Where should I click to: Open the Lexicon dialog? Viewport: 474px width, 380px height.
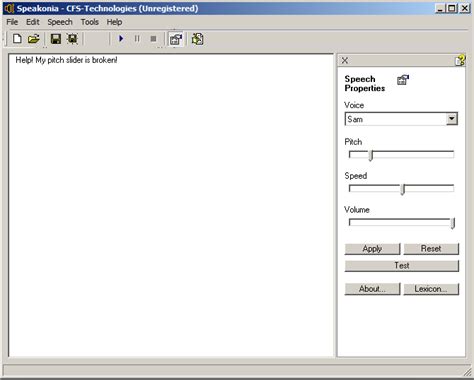(x=431, y=289)
